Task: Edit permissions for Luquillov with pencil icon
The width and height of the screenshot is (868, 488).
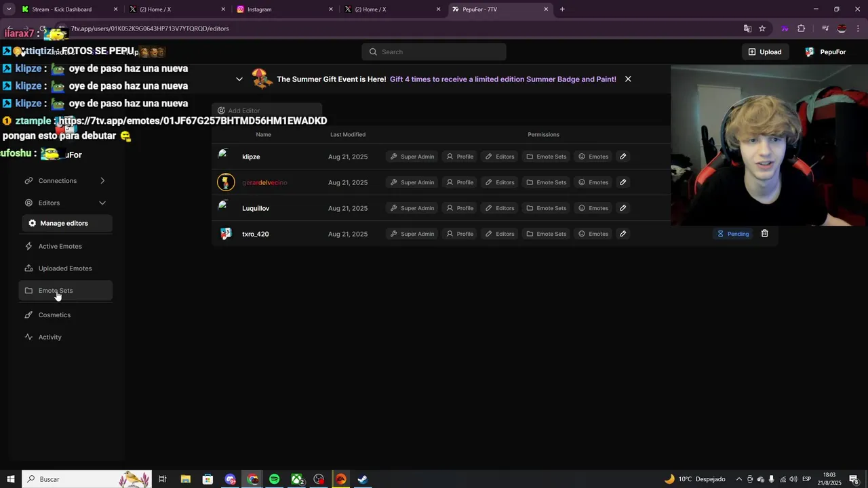Action: 623,208
